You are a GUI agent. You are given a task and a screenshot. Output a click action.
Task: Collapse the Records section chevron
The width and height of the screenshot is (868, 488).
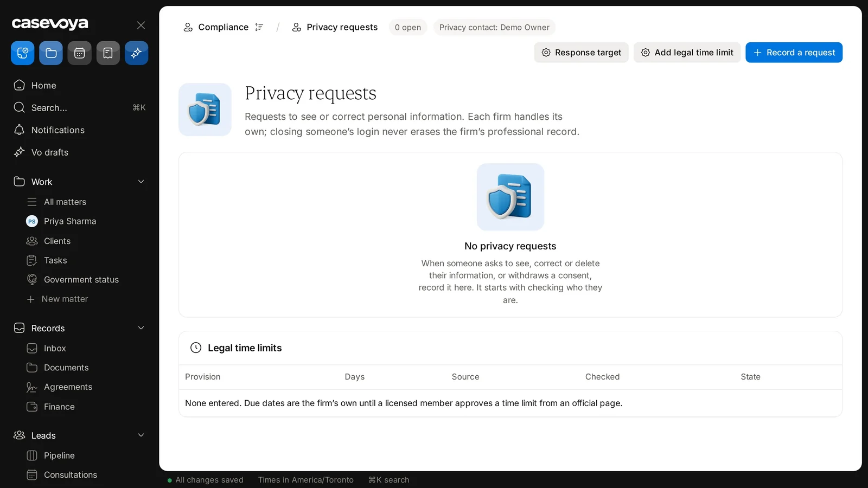[141, 328]
